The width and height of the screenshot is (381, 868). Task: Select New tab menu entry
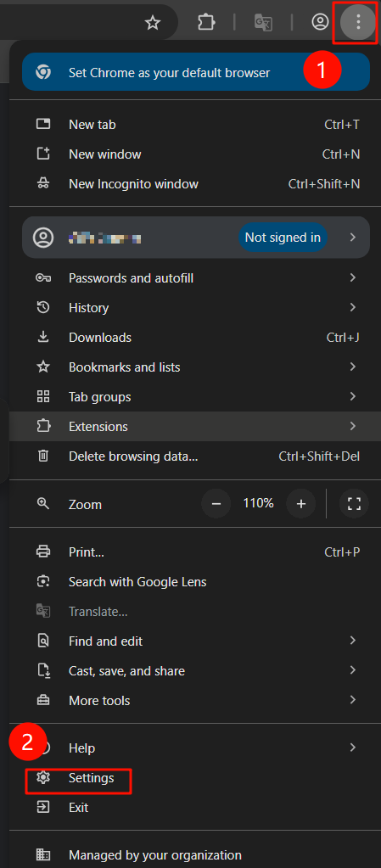pos(195,125)
